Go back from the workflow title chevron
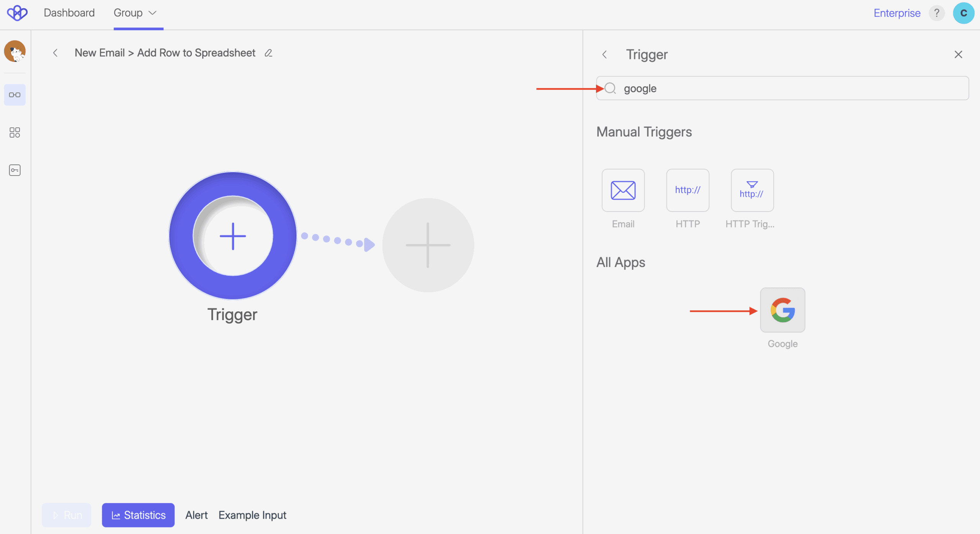The height and width of the screenshot is (534, 980). point(56,53)
